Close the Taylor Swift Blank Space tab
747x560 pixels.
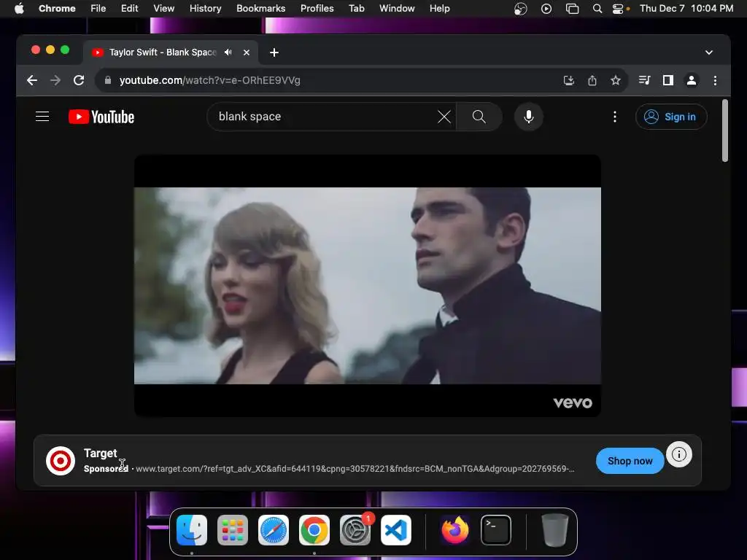pos(247,52)
